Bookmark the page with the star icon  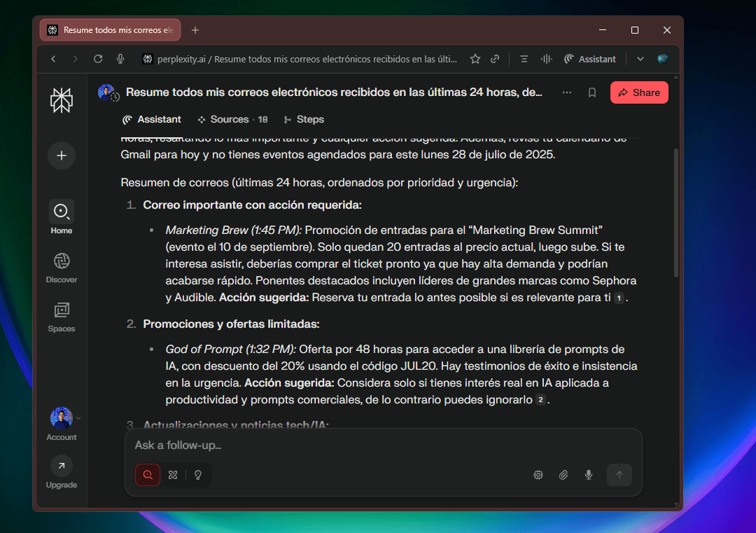(475, 59)
